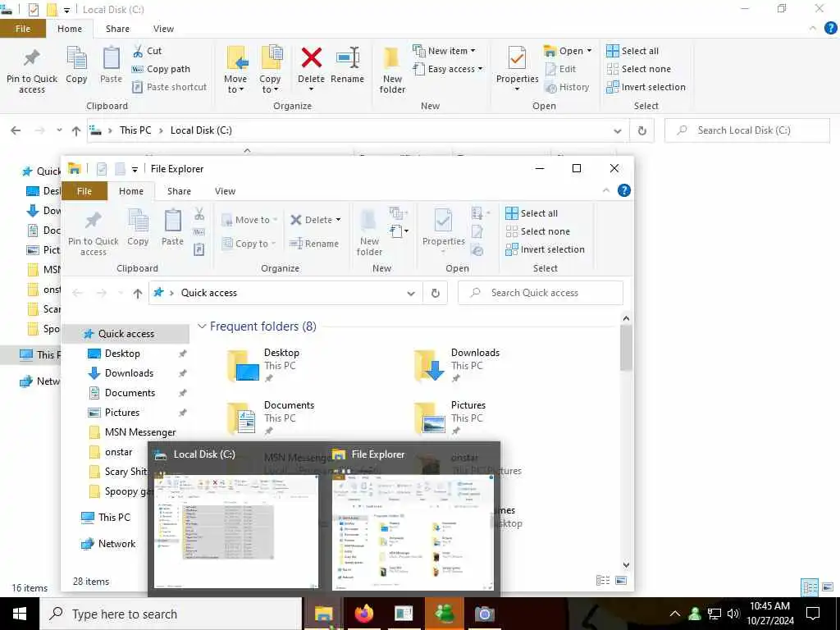Switch to Share tab in Local Disk window
Viewport: 840px width, 630px height.
coord(117,29)
